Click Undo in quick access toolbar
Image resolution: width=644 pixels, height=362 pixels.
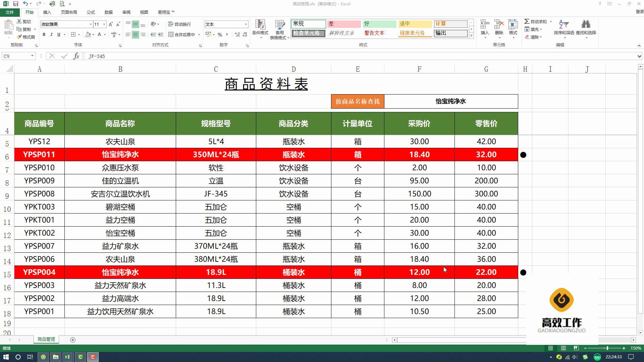click(25, 4)
